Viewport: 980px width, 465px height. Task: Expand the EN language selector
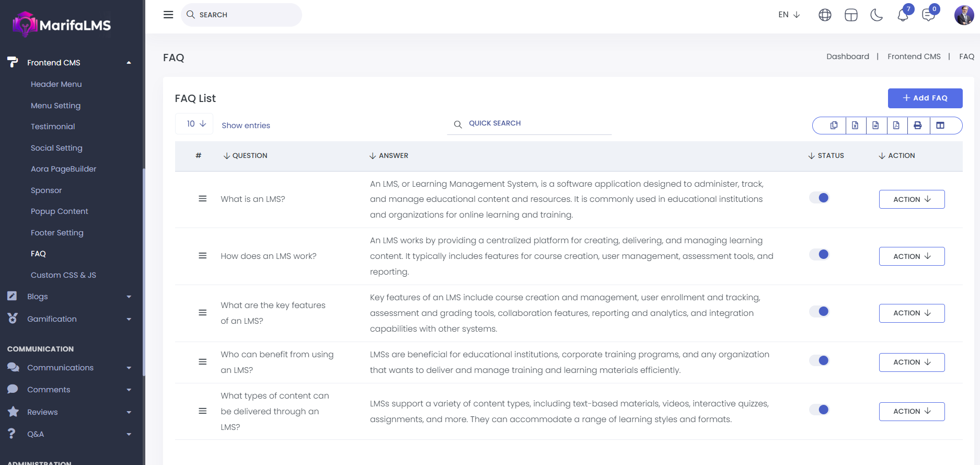(789, 15)
